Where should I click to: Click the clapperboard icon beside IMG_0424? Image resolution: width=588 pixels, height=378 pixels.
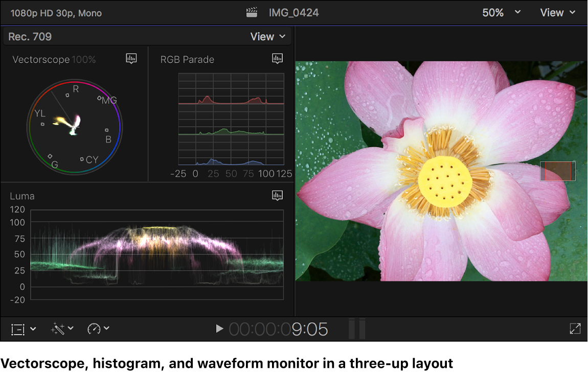click(251, 12)
